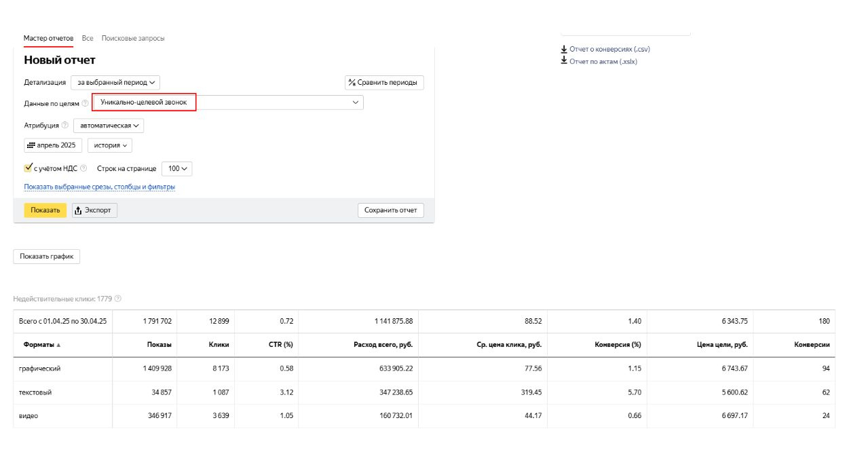Switch to the "Все" tab

pos(88,38)
